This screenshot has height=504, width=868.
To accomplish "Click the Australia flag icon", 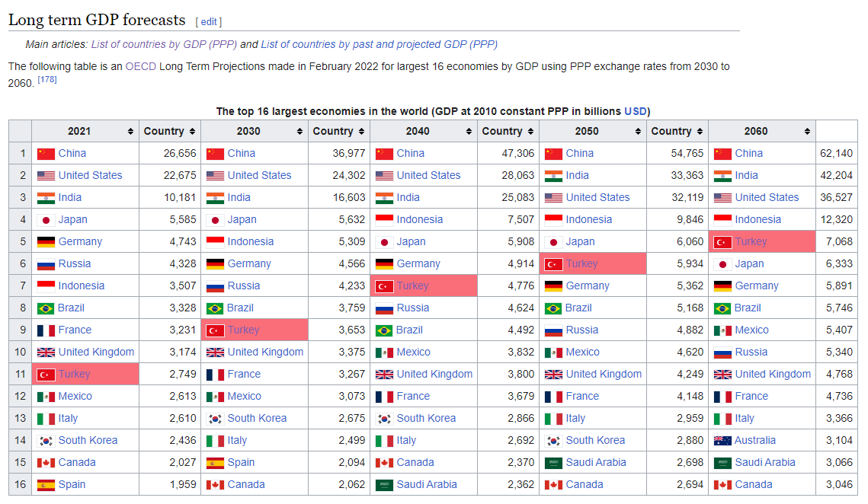I will coord(722,440).
